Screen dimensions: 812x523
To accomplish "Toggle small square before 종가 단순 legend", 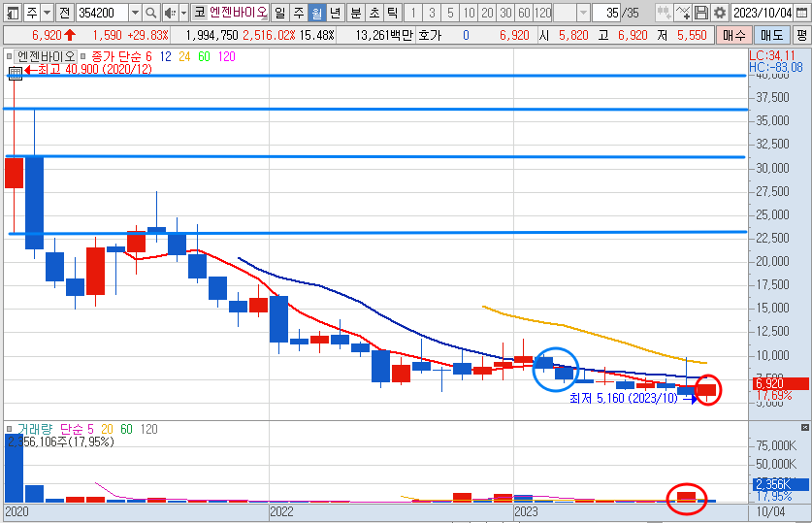I will [82, 56].
